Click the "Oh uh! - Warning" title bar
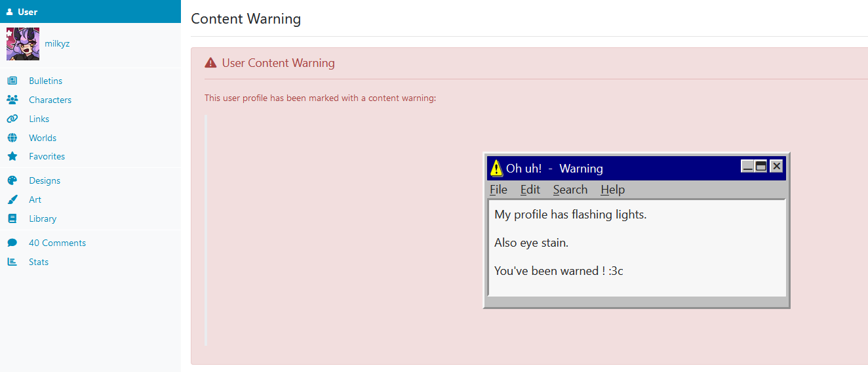868x372 pixels. [x=637, y=168]
